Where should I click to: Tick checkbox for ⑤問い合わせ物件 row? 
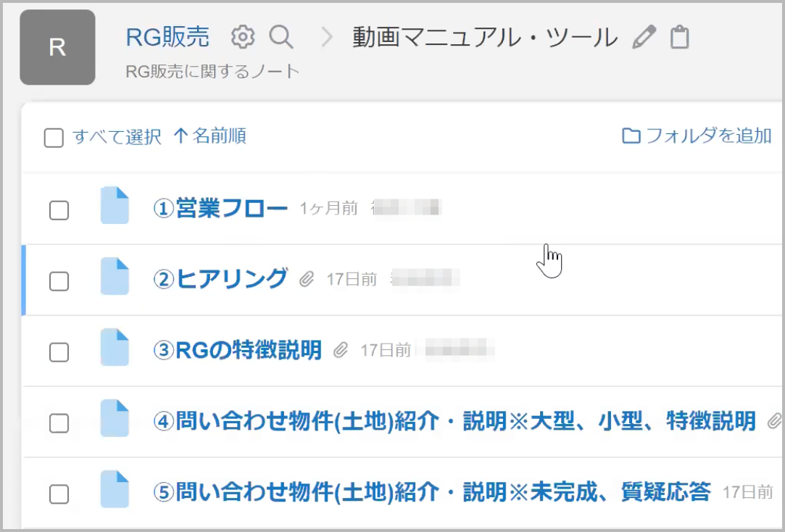pos(59,494)
